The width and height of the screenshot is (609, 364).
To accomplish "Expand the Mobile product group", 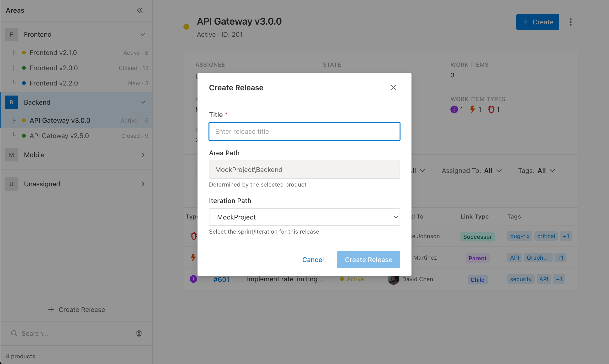I will (x=143, y=155).
